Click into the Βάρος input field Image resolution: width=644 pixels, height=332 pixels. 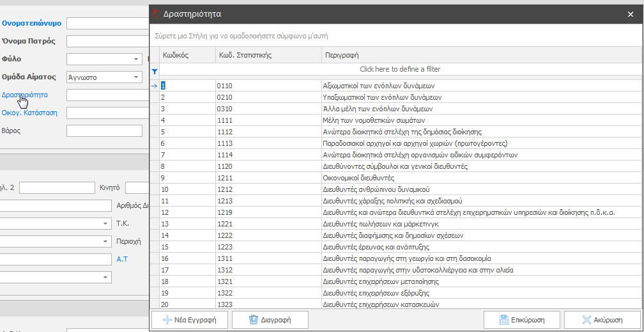(104, 131)
